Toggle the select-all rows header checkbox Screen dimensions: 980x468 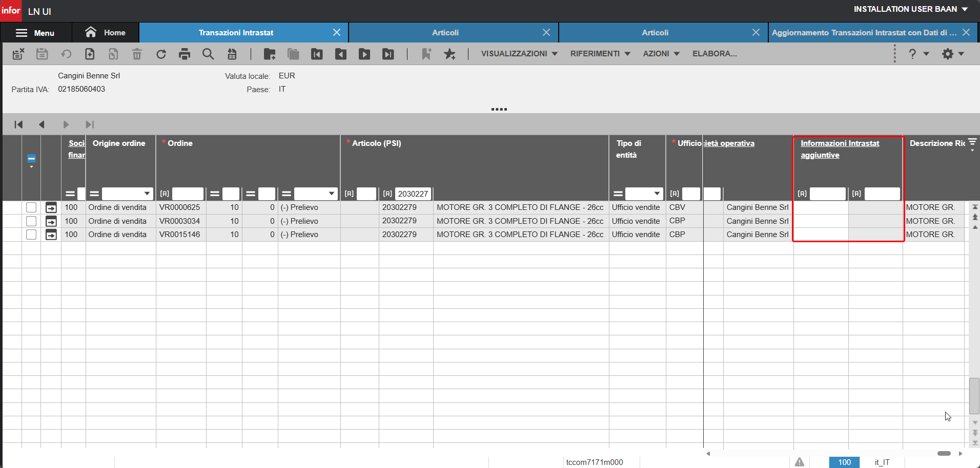[x=31, y=159]
